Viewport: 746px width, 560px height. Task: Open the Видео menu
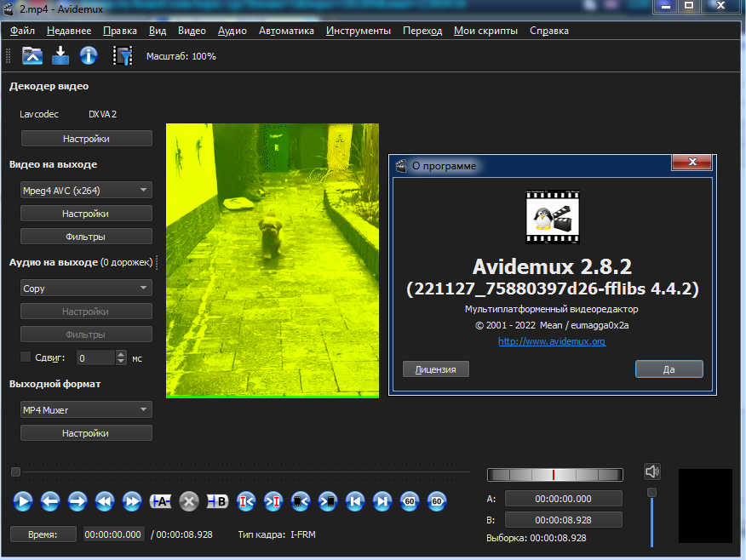[x=192, y=31]
